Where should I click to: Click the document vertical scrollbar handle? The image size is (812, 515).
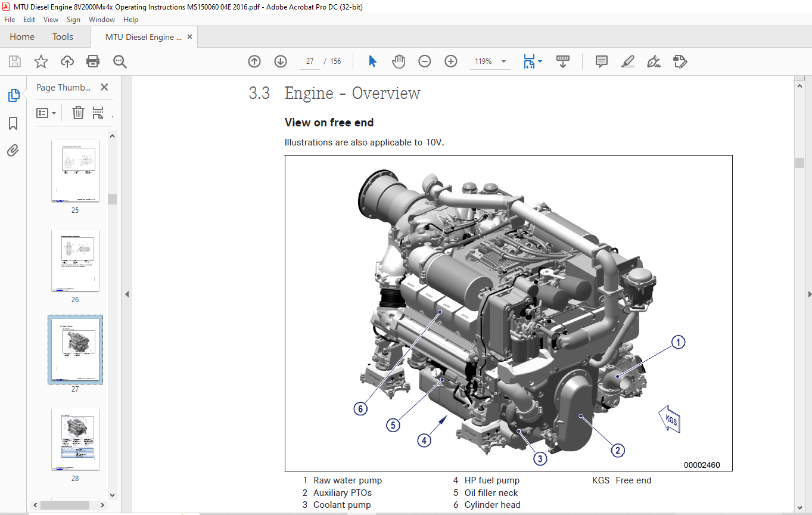point(799,163)
